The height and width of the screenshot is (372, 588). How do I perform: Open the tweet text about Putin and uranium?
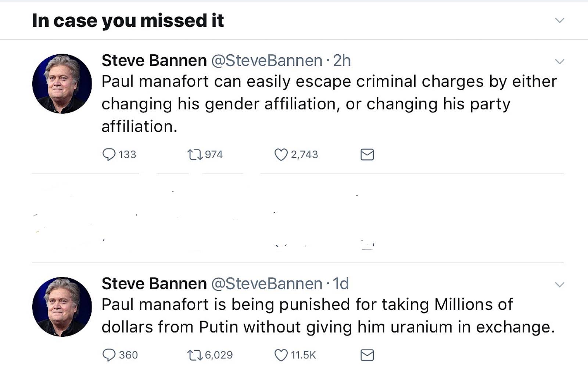coord(328,315)
